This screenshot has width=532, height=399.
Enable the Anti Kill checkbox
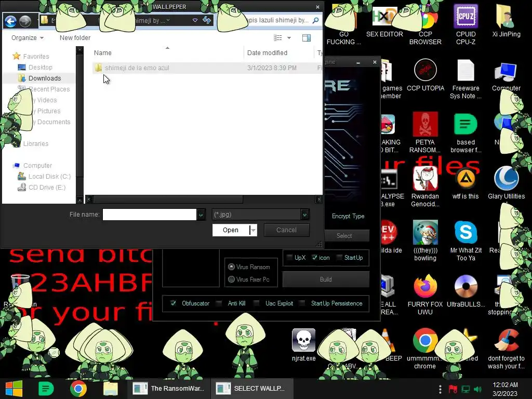[x=219, y=303]
